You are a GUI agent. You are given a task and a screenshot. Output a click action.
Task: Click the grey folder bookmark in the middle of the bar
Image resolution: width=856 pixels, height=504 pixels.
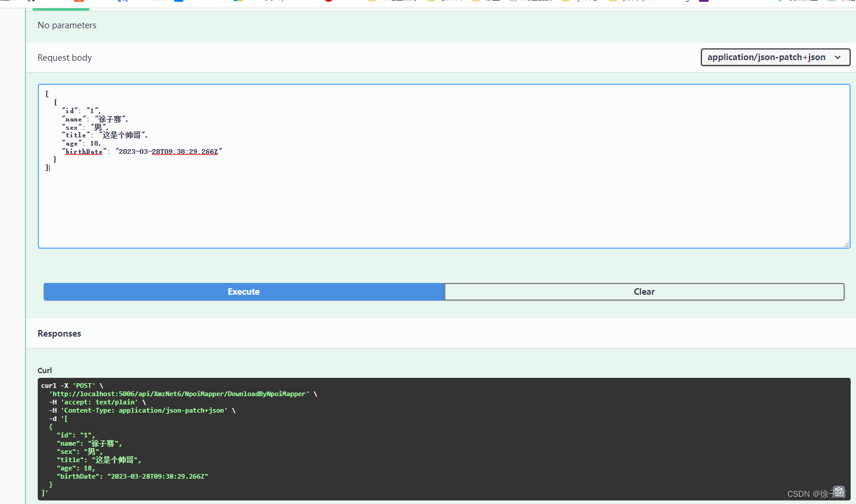(514, 2)
